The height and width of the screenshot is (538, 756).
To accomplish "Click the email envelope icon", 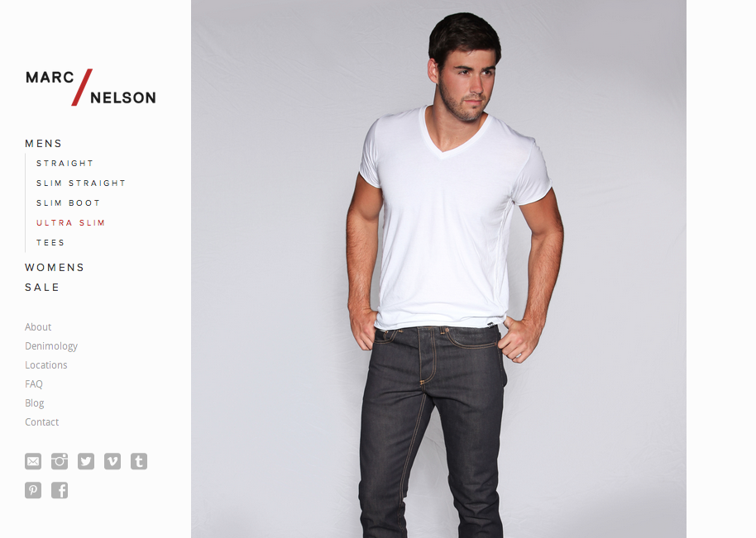I will click(33, 461).
